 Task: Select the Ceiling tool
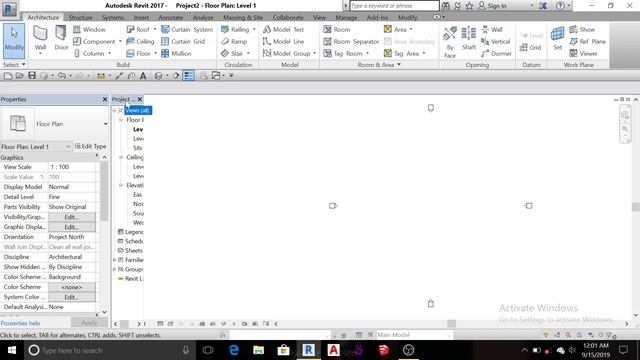140,41
